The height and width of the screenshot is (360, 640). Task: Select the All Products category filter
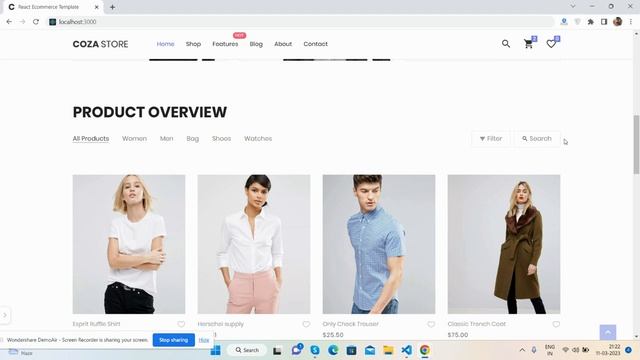pyautogui.click(x=91, y=139)
